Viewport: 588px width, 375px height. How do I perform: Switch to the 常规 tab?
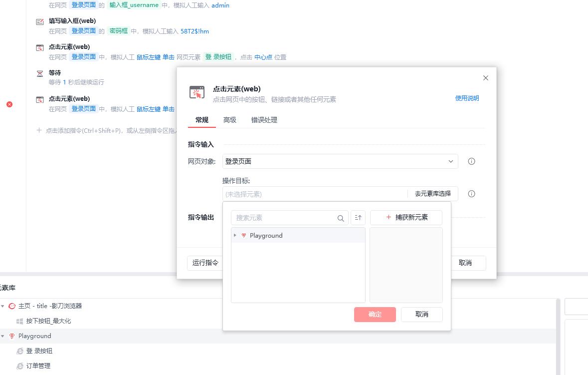click(202, 120)
